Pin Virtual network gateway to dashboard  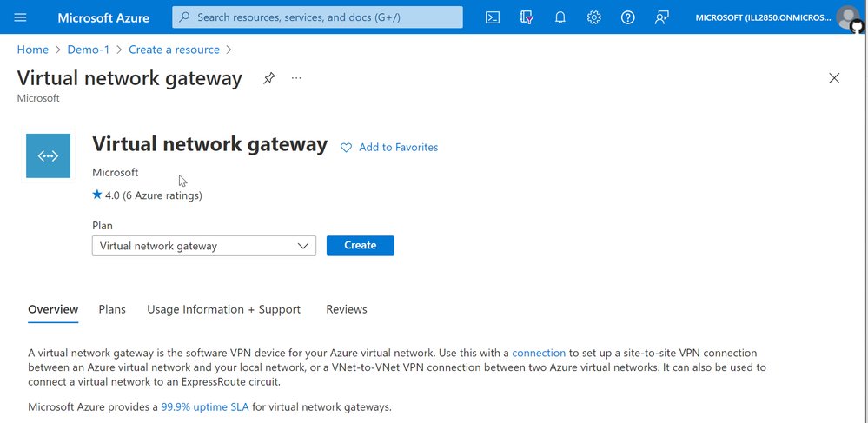pyautogui.click(x=269, y=78)
